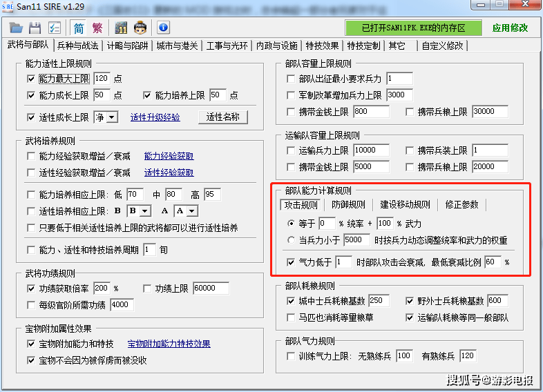543x392 pixels.
Task: Enable 部队出征最小要求兵力 checkbox
Action: click(291, 79)
